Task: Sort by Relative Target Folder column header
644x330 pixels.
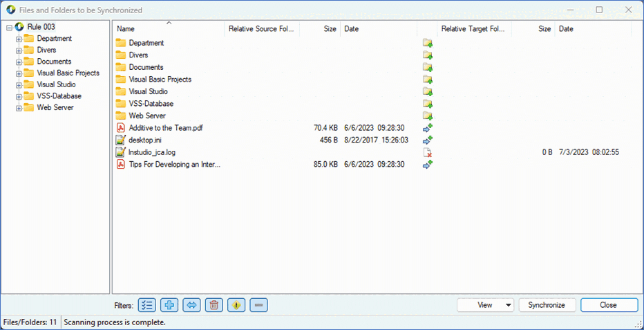Action: point(475,29)
